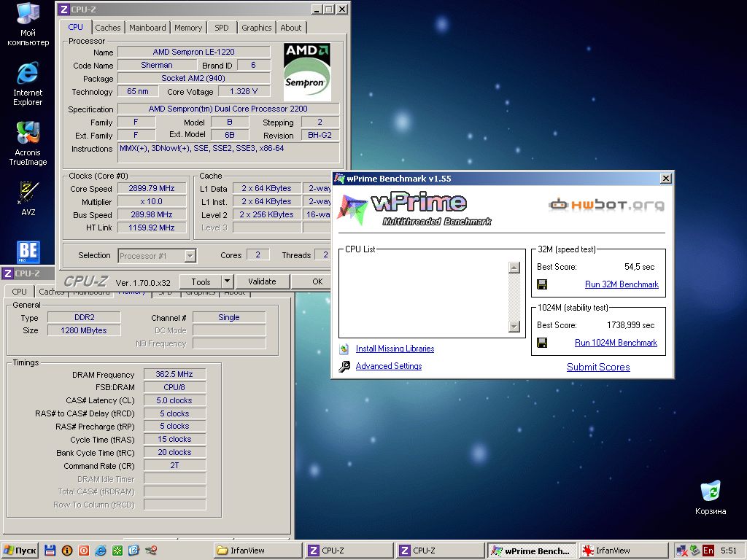Click the Tools button in CPU-Z
This screenshot has width=747, height=560.
201,281
